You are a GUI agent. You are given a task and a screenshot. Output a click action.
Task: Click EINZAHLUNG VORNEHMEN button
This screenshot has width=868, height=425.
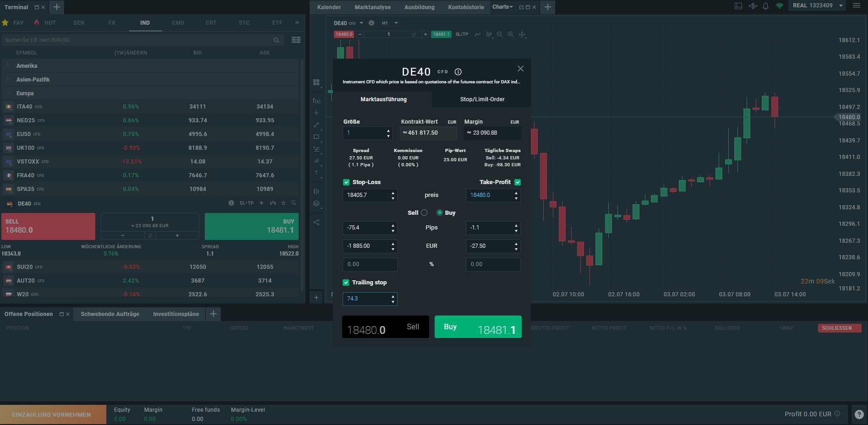(53, 414)
